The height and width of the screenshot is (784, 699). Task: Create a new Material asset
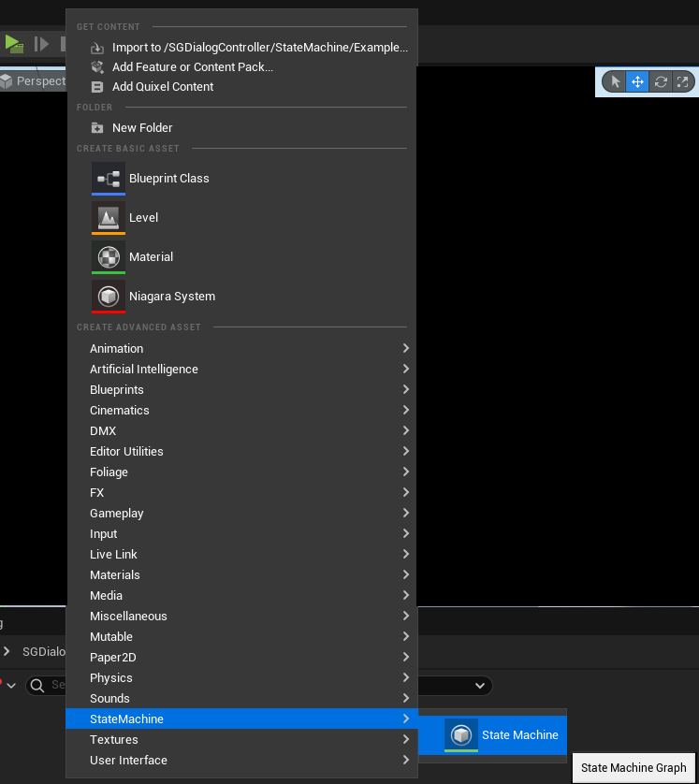241,257
